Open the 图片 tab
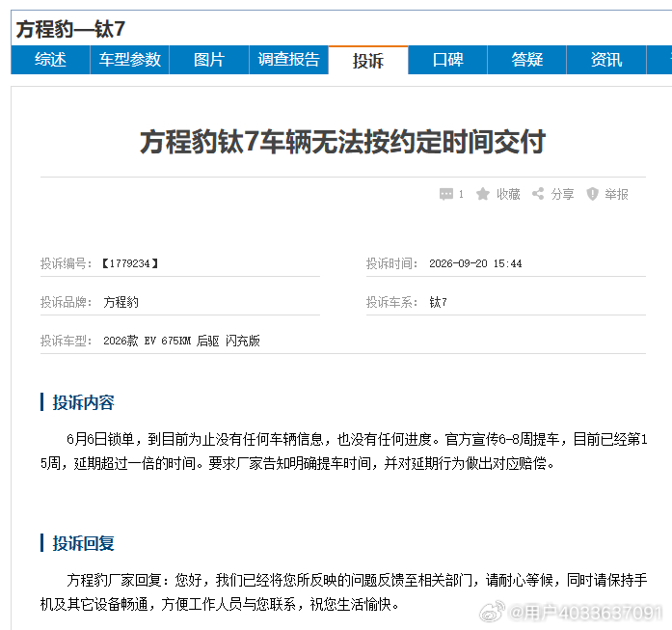This screenshot has height=630, width=672. [x=209, y=60]
